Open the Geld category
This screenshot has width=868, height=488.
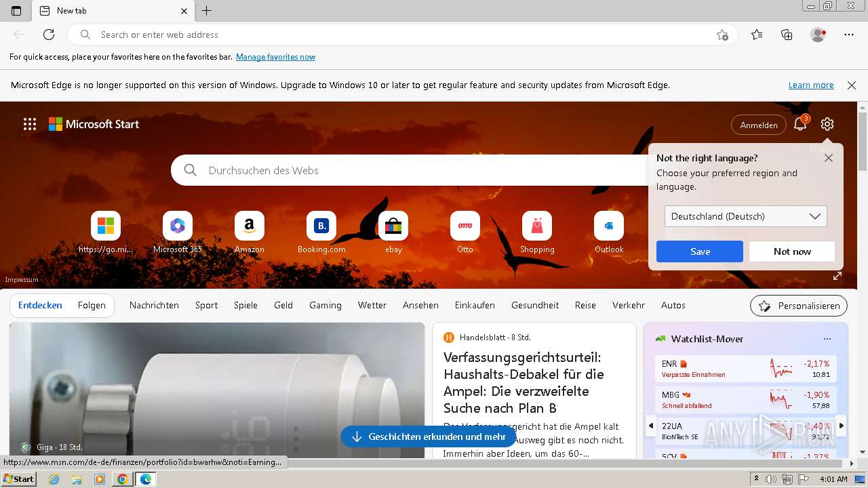tap(283, 306)
